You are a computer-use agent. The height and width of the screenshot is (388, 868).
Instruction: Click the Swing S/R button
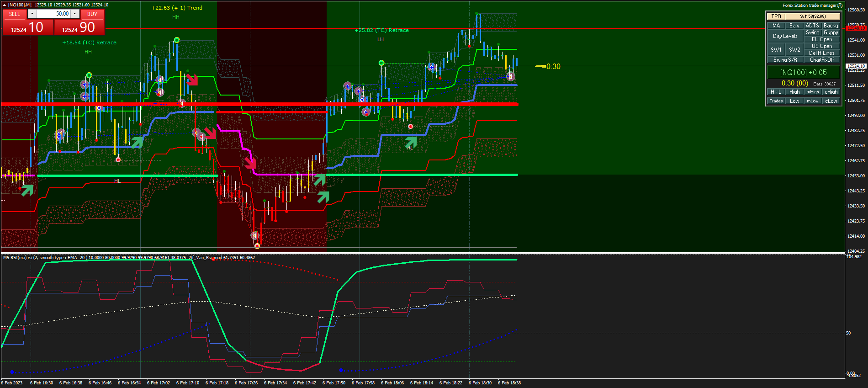click(785, 60)
